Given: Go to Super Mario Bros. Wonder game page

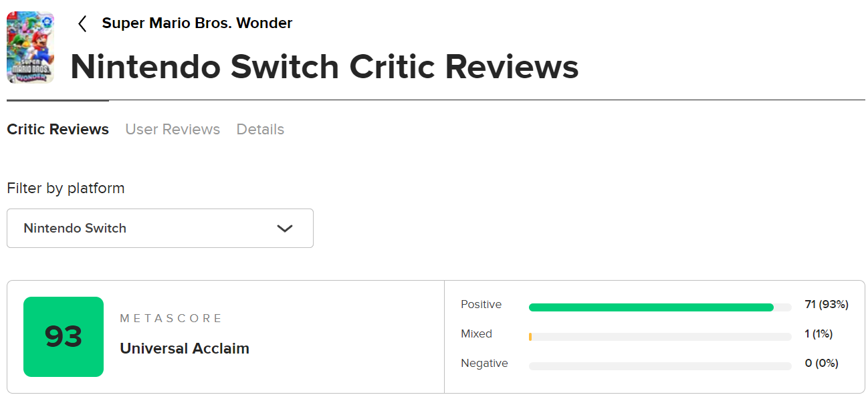Looking at the screenshot, I should (x=197, y=23).
